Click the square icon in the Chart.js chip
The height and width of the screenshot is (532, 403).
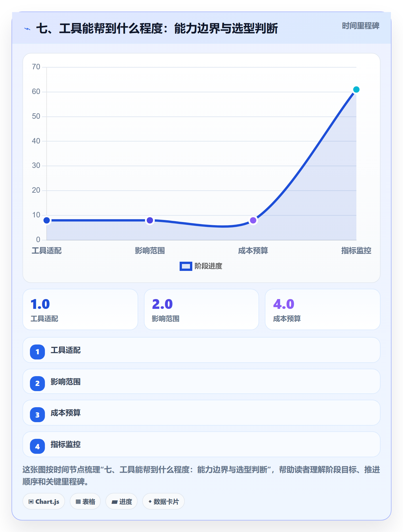click(31, 502)
